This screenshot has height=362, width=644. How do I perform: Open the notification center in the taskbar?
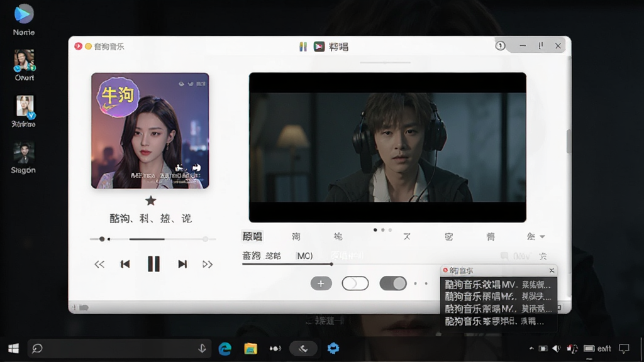[x=624, y=348]
